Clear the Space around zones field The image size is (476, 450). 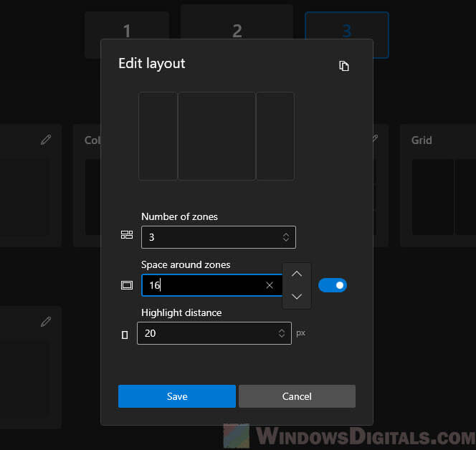tap(270, 285)
